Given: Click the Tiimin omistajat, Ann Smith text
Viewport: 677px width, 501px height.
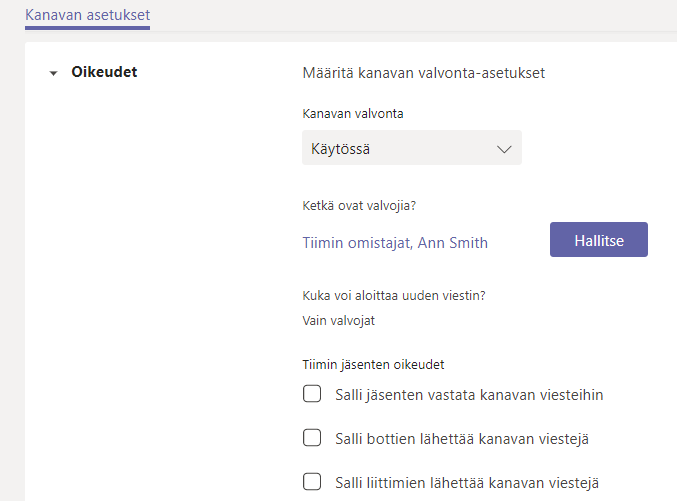Looking at the screenshot, I should pos(395,242).
